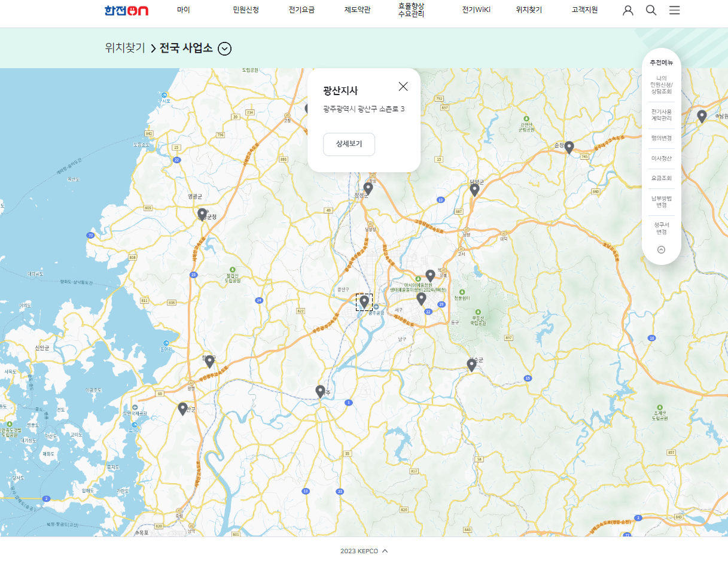Open 이사정산 shortcut
This screenshot has width=728, height=561.
[661, 158]
